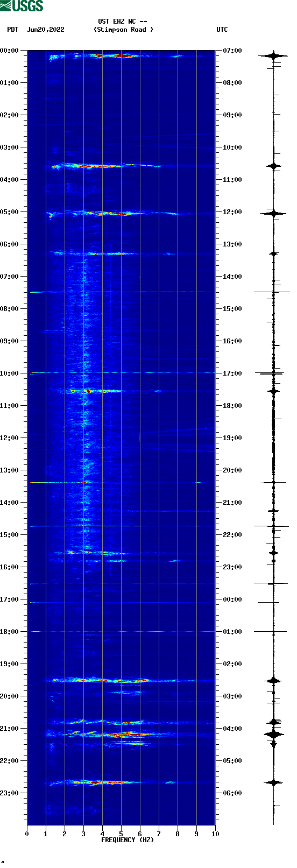Click the 0 Hz frequency tick label
The width and height of the screenshot is (297, 868).
[27, 834]
